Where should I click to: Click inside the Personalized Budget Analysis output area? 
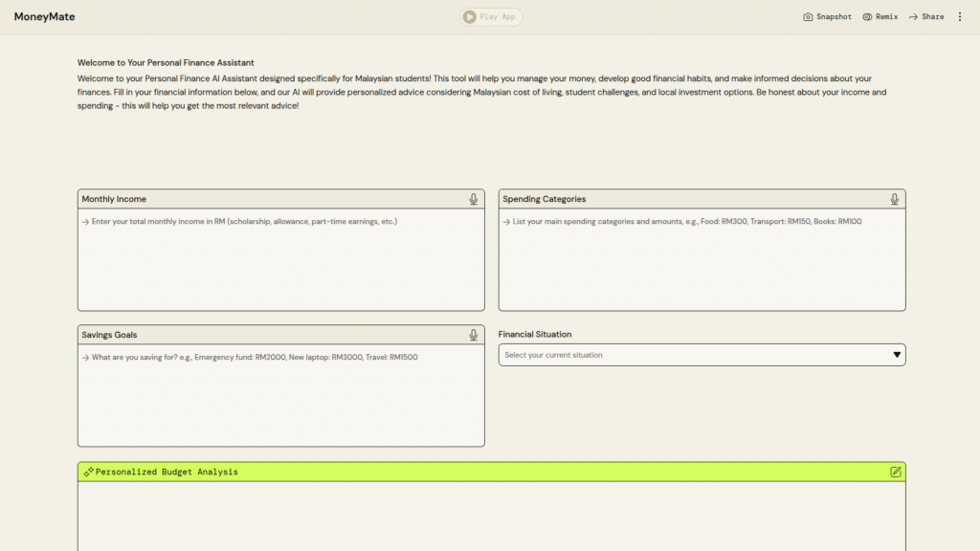tap(491, 517)
